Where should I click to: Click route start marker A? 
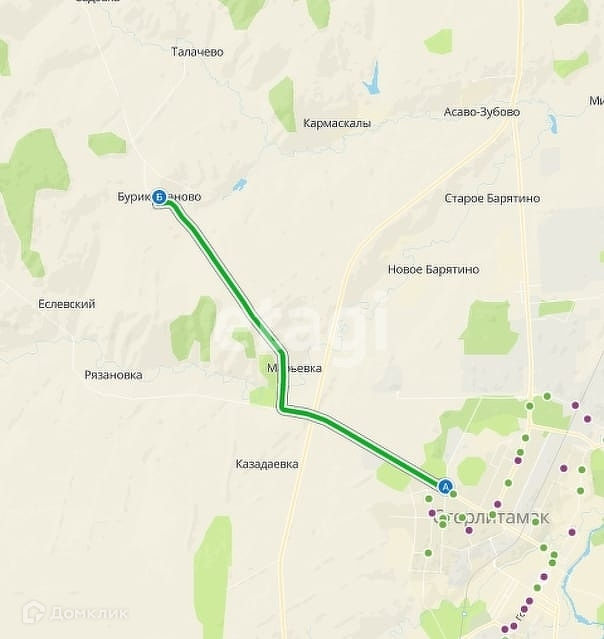point(445,486)
